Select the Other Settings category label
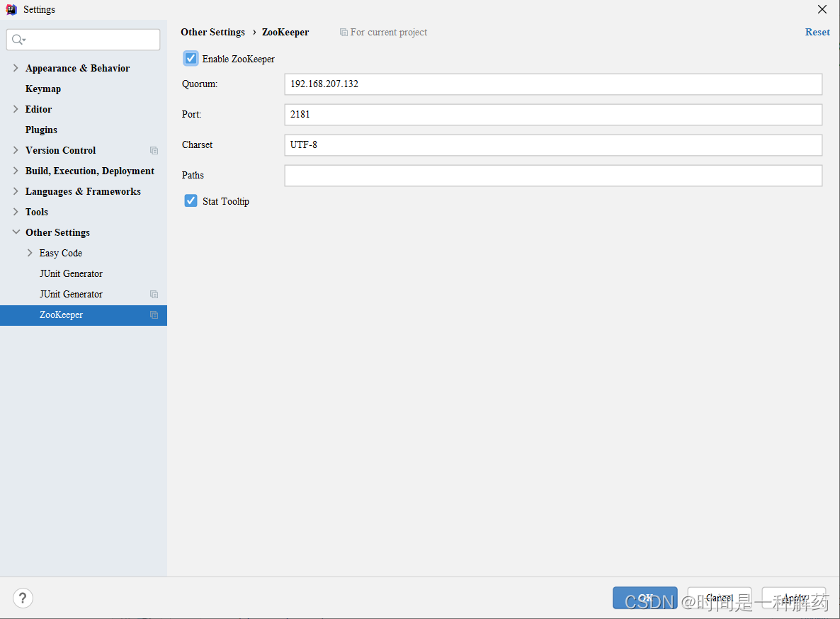 [x=58, y=232]
